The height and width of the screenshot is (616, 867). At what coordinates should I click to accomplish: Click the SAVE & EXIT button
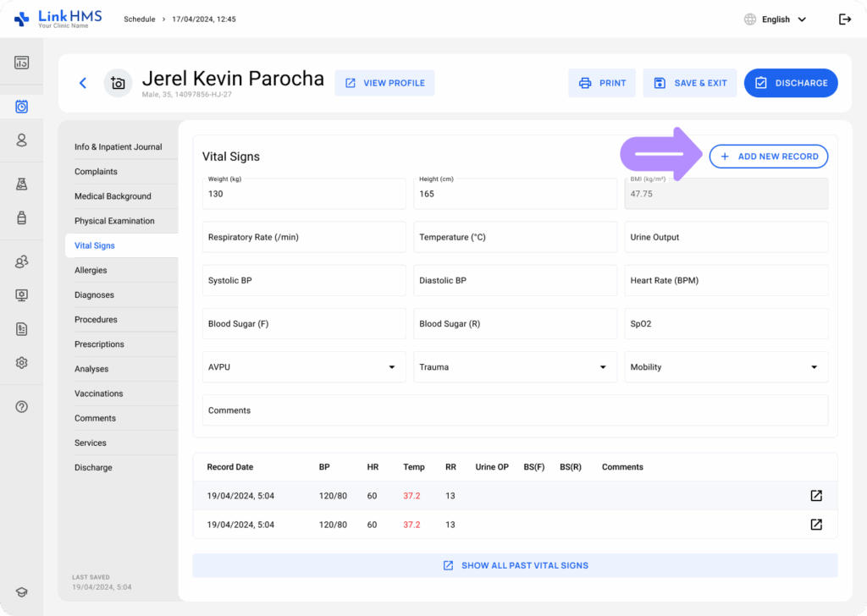(689, 83)
